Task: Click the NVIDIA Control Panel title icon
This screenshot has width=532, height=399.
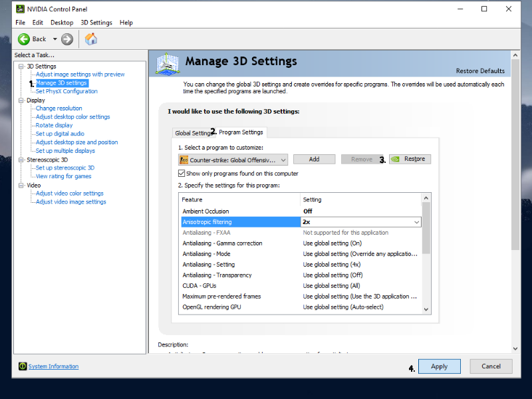Action: pos(21,9)
